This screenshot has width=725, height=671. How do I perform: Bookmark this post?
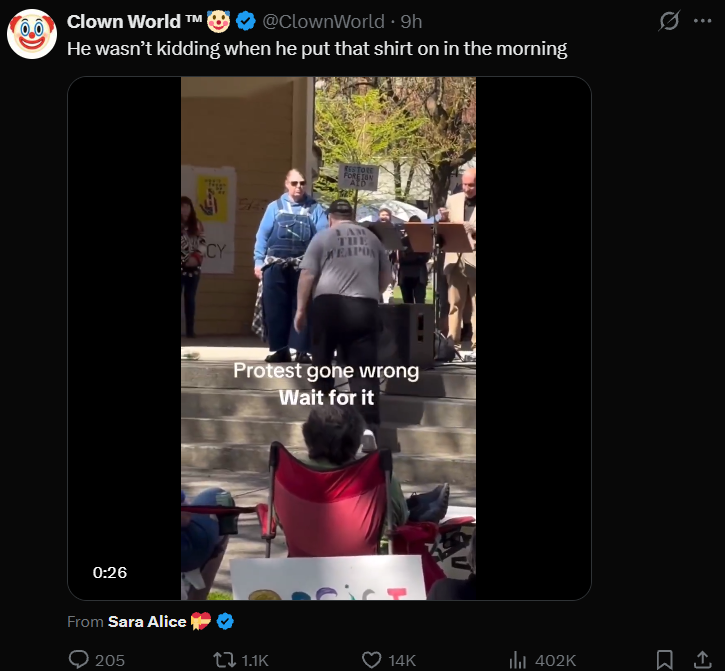[664, 659]
